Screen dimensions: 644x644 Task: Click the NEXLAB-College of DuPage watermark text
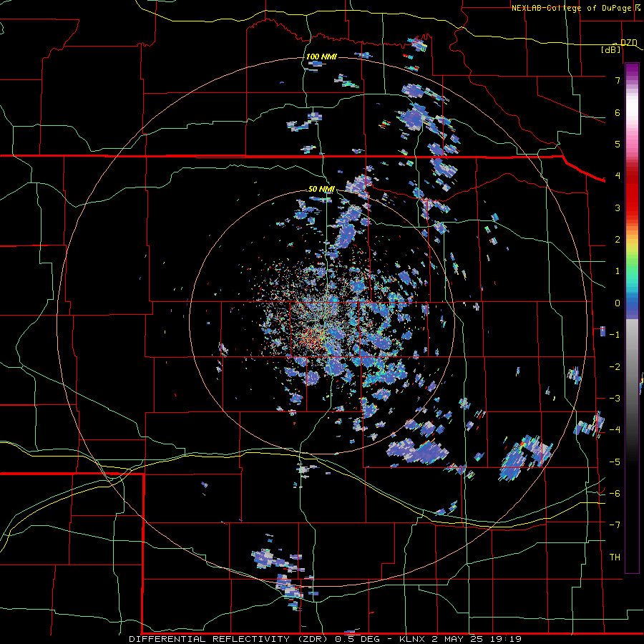pyautogui.click(x=571, y=8)
